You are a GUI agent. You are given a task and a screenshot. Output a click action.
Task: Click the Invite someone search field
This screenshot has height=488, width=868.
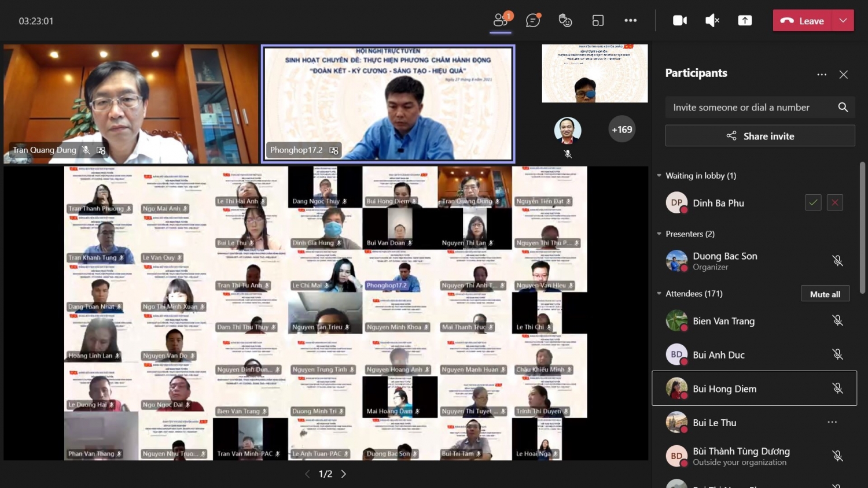pos(749,108)
